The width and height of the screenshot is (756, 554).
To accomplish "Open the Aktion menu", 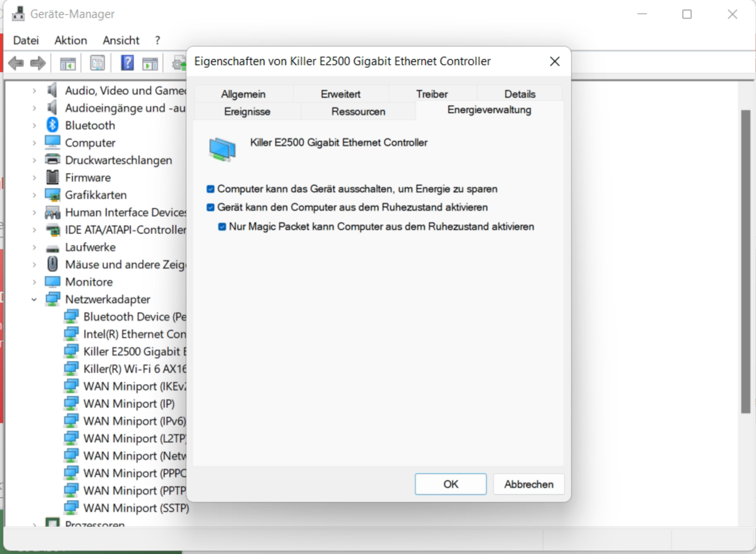I will coord(71,40).
